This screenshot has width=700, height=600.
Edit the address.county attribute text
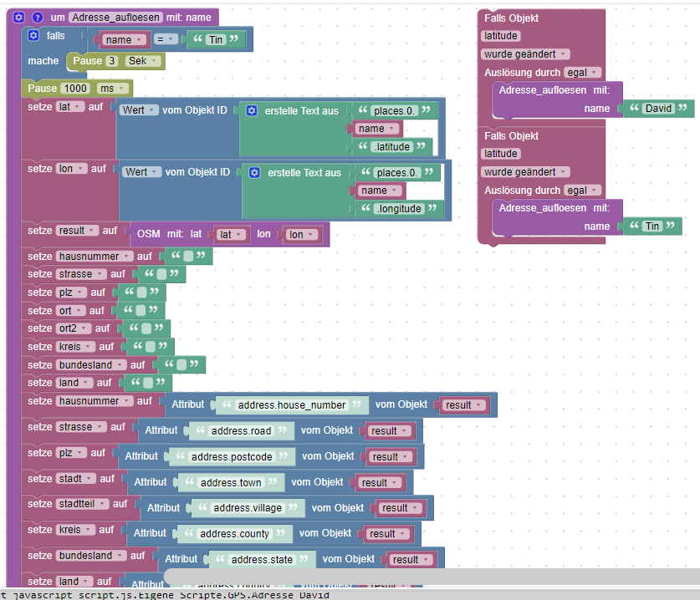234,533
